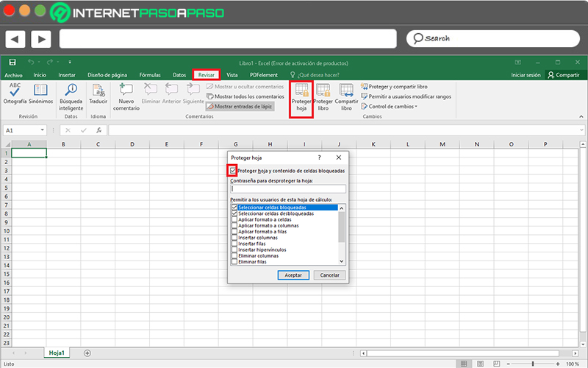Click the permissions list scroll down arrow
This screenshot has height=368, width=588.
tap(341, 261)
